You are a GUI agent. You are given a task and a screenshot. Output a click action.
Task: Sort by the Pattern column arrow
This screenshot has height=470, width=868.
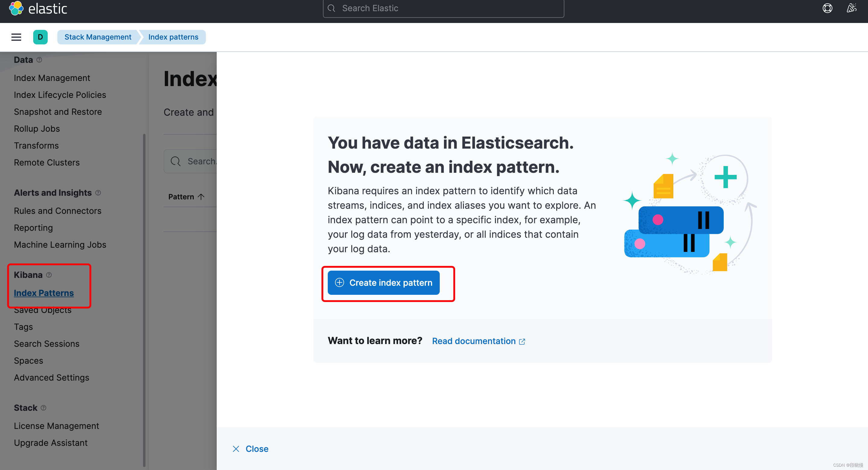(201, 197)
